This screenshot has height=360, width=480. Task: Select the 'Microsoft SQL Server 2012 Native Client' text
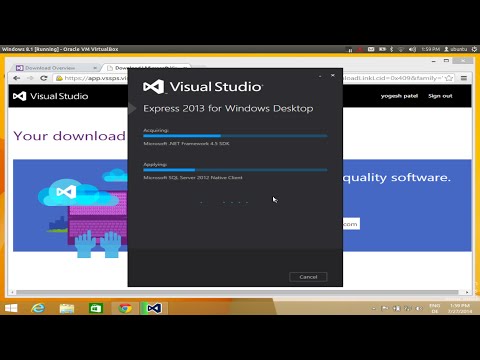(x=193, y=178)
